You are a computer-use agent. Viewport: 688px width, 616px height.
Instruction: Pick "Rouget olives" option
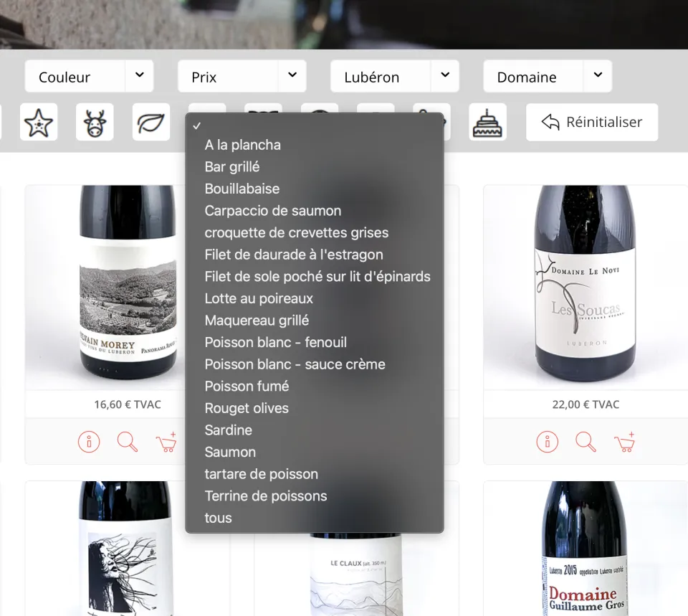[315, 408]
